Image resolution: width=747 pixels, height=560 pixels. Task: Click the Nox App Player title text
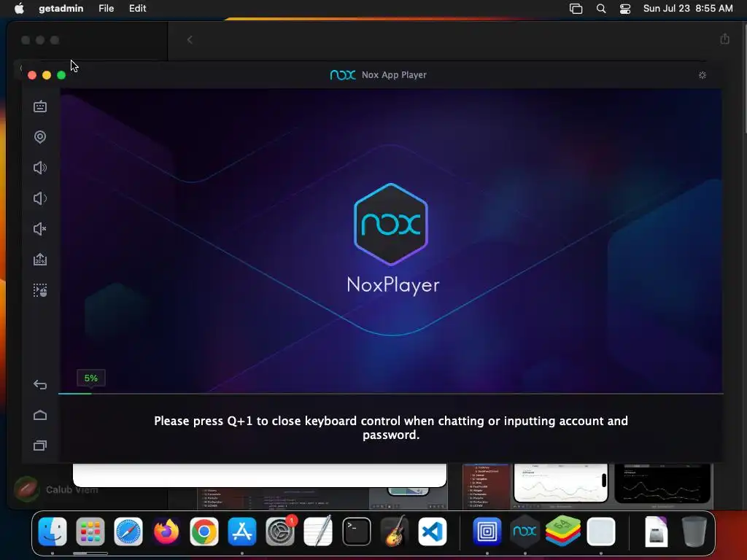(394, 75)
